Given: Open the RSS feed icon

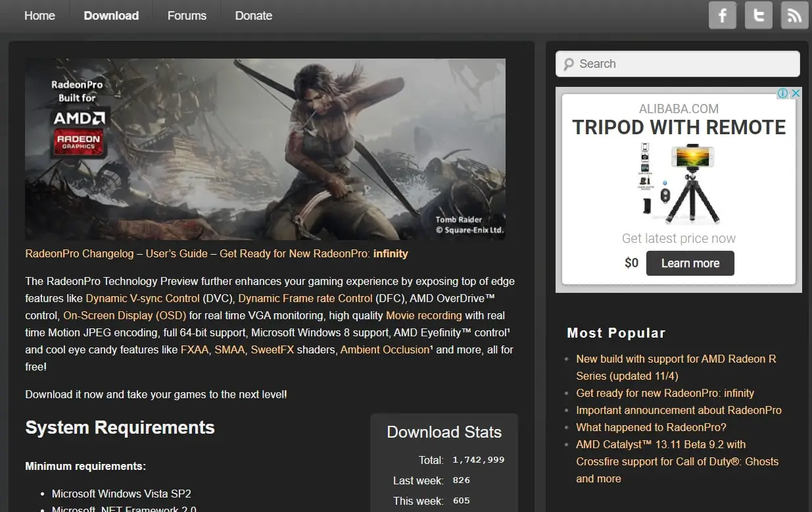Looking at the screenshot, I should [794, 15].
